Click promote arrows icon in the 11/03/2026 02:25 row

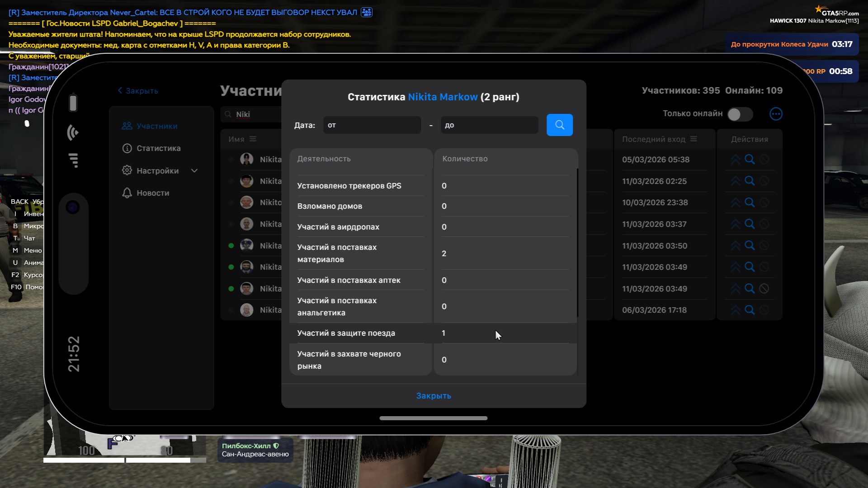click(736, 181)
